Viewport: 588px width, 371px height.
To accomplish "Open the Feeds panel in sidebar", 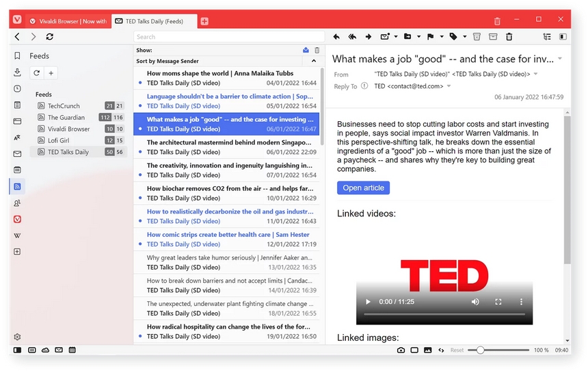I will (17, 186).
